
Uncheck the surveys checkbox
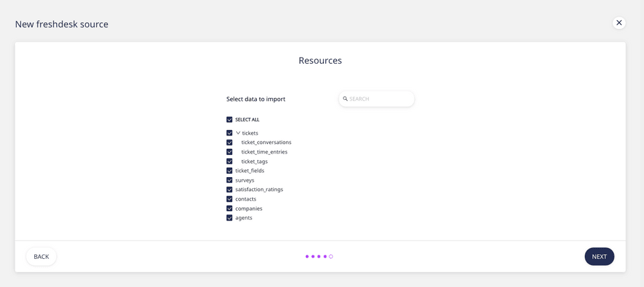tap(229, 180)
